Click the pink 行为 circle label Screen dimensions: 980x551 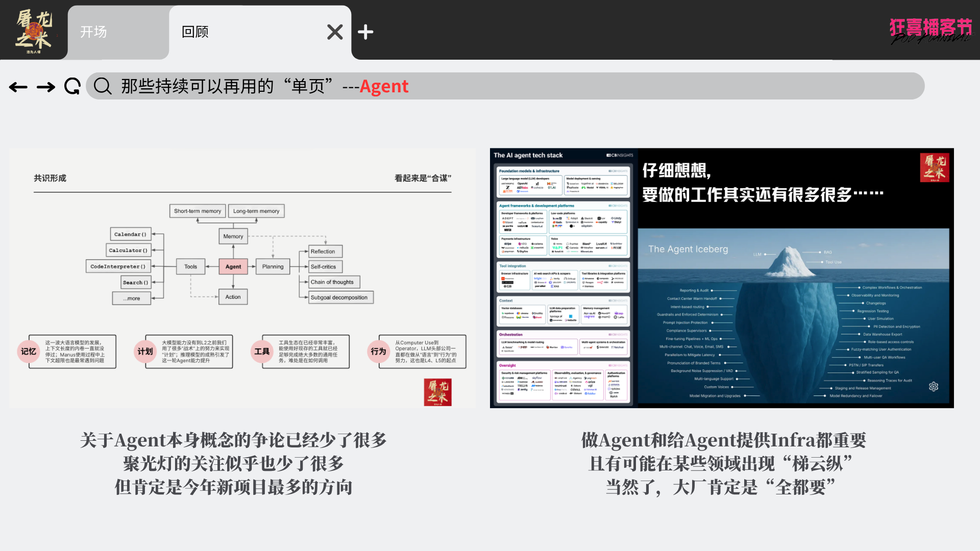pos(378,352)
